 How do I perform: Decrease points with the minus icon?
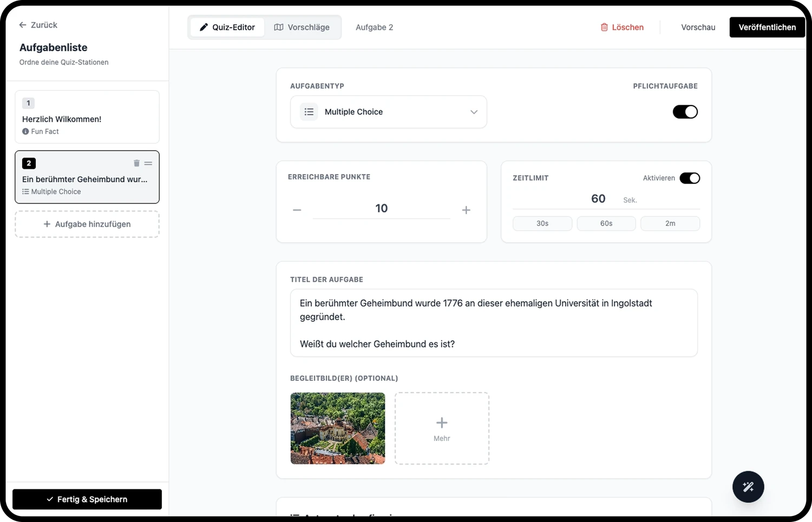click(x=297, y=210)
